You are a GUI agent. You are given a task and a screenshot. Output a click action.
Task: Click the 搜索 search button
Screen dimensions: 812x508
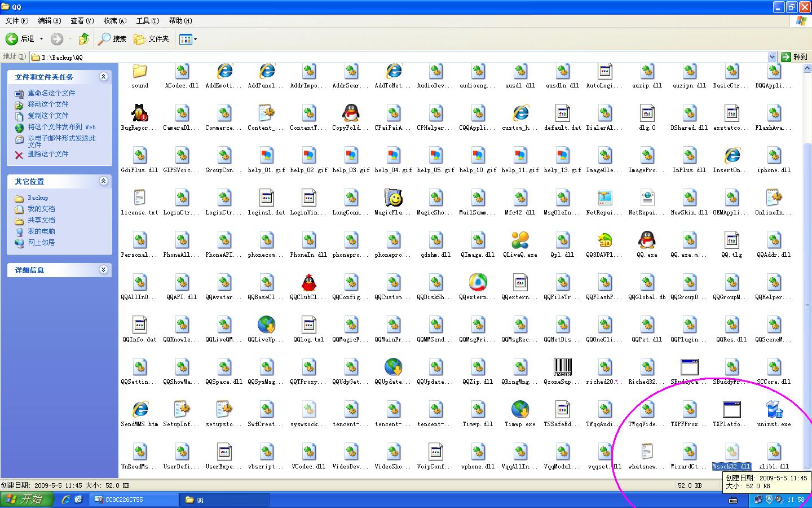tap(112, 39)
